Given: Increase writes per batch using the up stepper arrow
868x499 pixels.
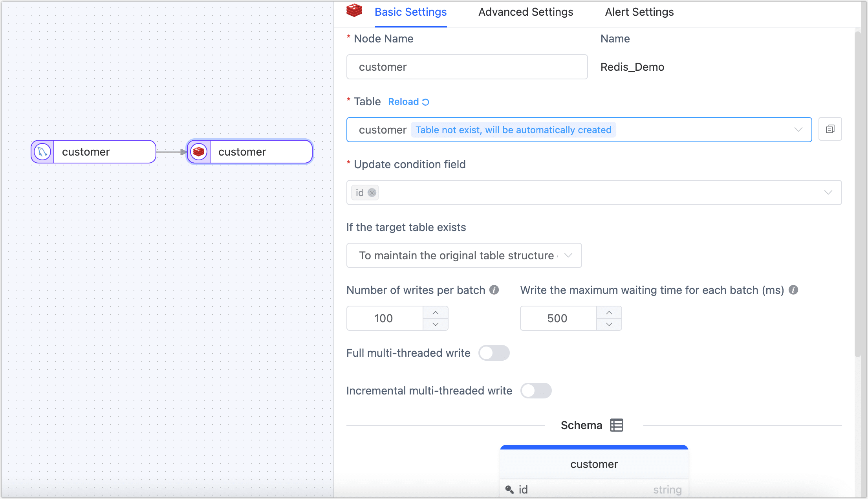Looking at the screenshot, I should tap(435, 312).
